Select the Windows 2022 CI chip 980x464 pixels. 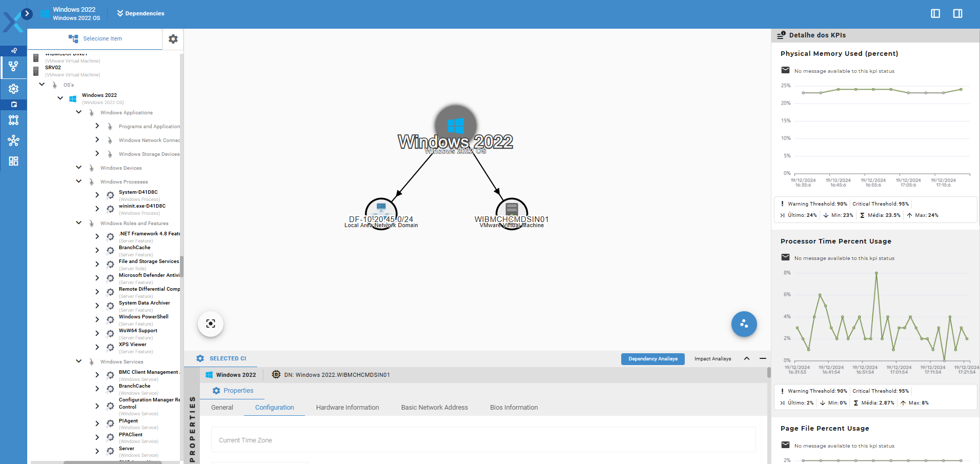[x=231, y=375]
